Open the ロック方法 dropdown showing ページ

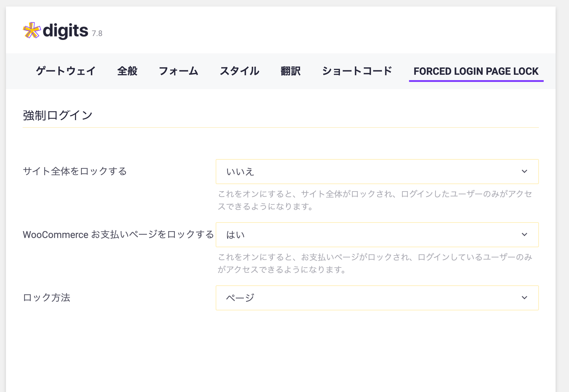pos(377,298)
